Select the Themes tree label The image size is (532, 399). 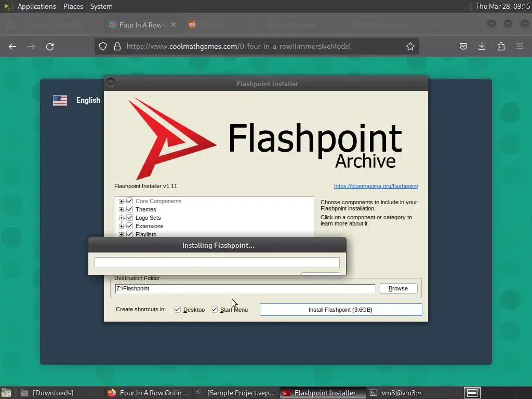click(145, 209)
